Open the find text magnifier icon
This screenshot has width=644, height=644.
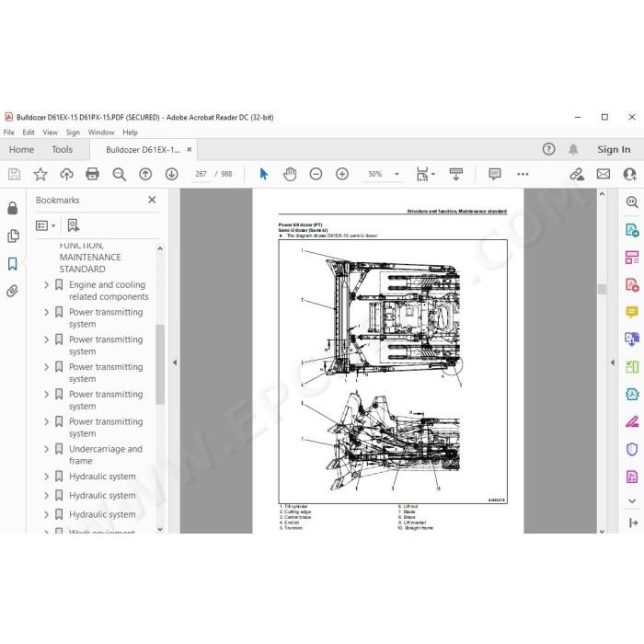pyautogui.click(x=119, y=174)
